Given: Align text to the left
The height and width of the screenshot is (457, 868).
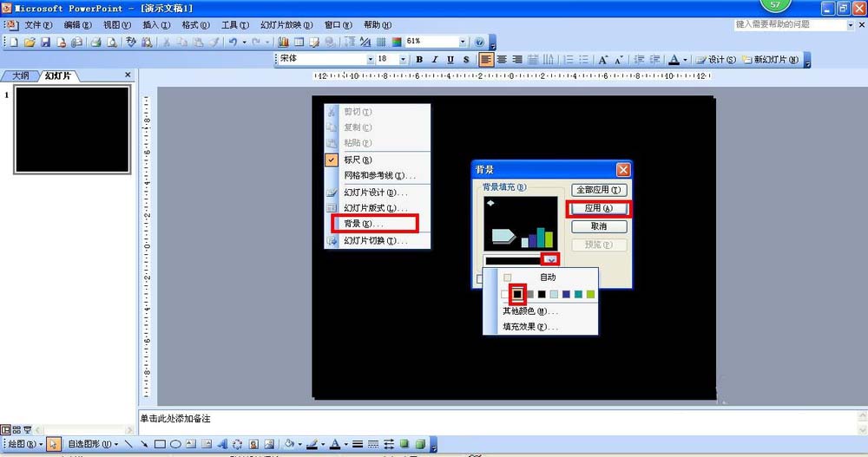Looking at the screenshot, I should point(486,59).
